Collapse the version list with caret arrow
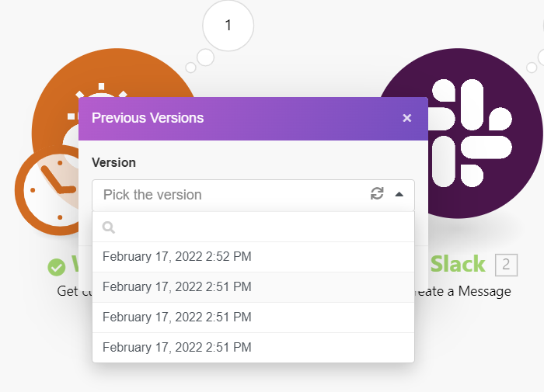The image size is (544, 392). [399, 195]
